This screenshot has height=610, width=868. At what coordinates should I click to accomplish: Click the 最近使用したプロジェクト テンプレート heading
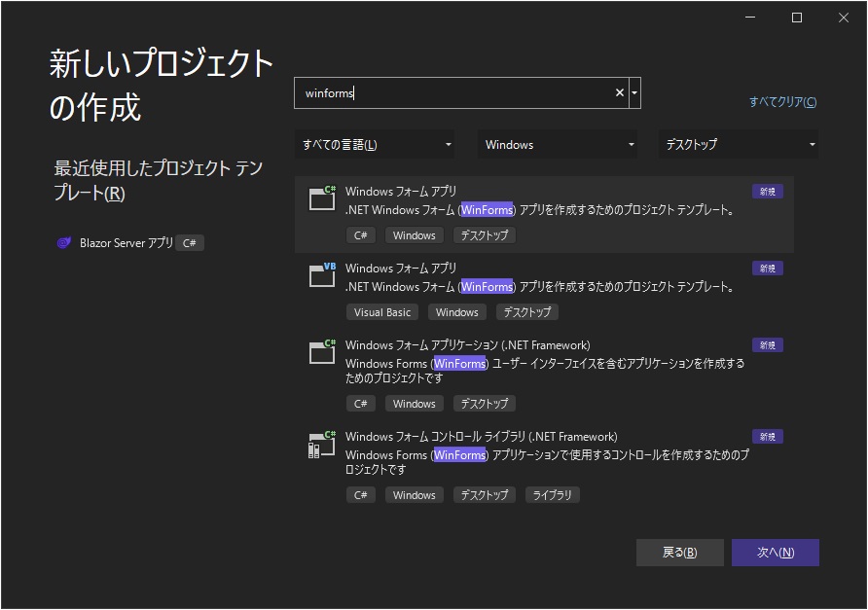click(x=159, y=180)
